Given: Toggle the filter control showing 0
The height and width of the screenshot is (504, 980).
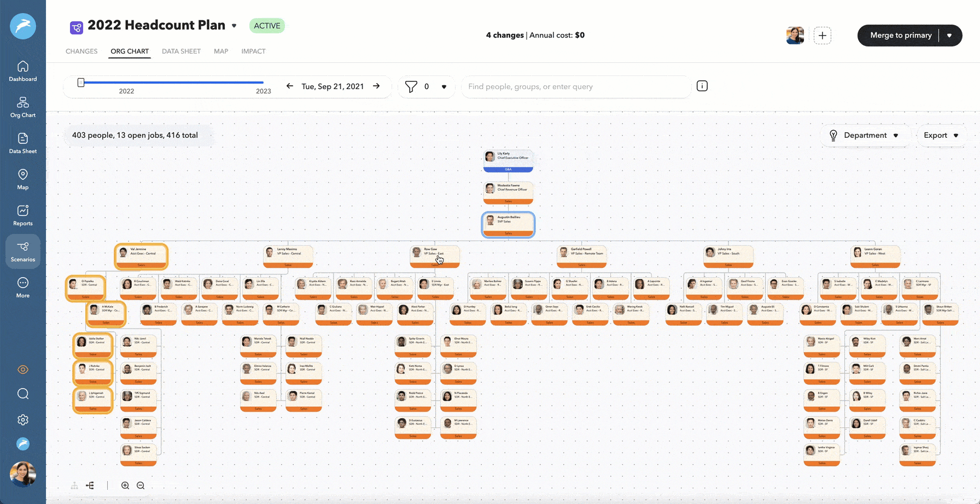Looking at the screenshot, I should coord(426,86).
